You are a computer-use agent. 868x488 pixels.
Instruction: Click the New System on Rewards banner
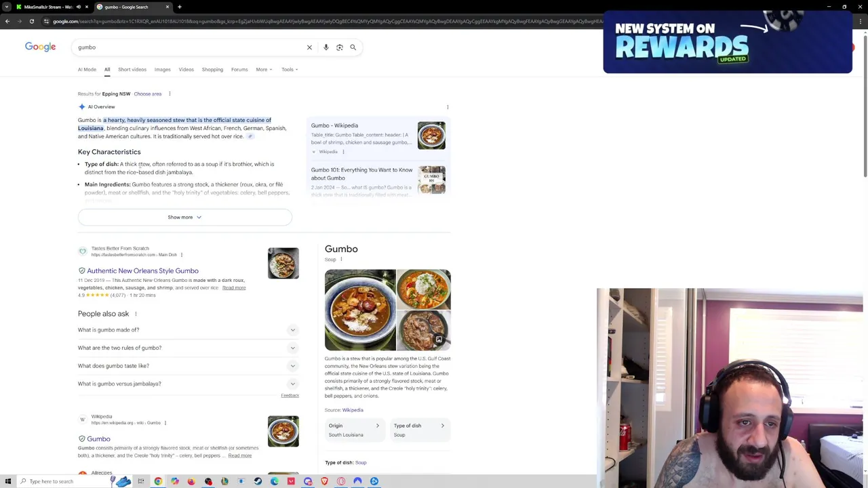[728, 42]
